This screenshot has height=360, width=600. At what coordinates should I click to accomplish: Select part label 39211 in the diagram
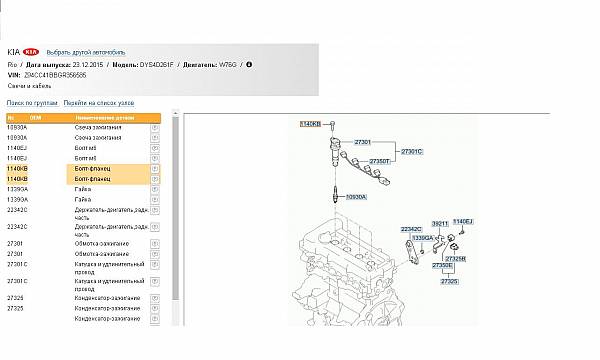(x=440, y=224)
